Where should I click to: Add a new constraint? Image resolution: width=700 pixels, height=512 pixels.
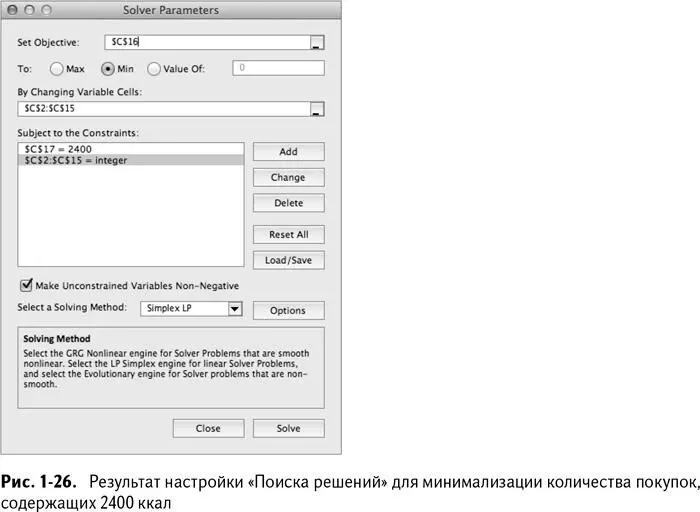(x=288, y=152)
